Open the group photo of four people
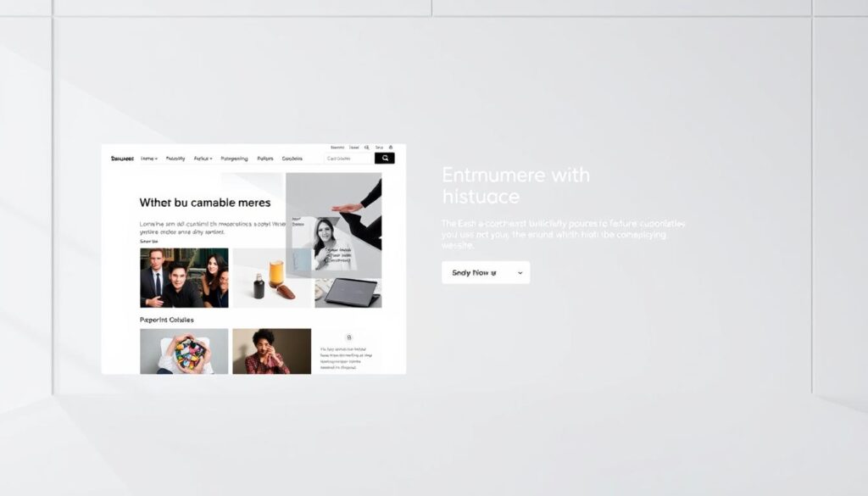The height and width of the screenshot is (496, 868). 184,278
